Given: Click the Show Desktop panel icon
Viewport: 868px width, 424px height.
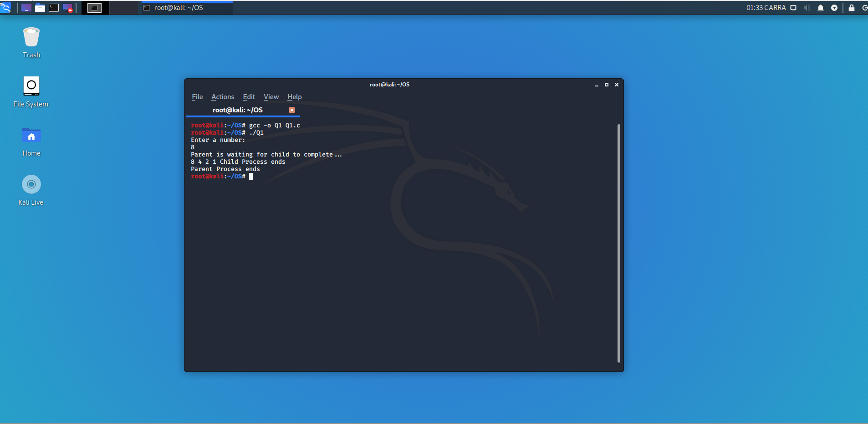Looking at the screenshot, I should coord(26,8).
